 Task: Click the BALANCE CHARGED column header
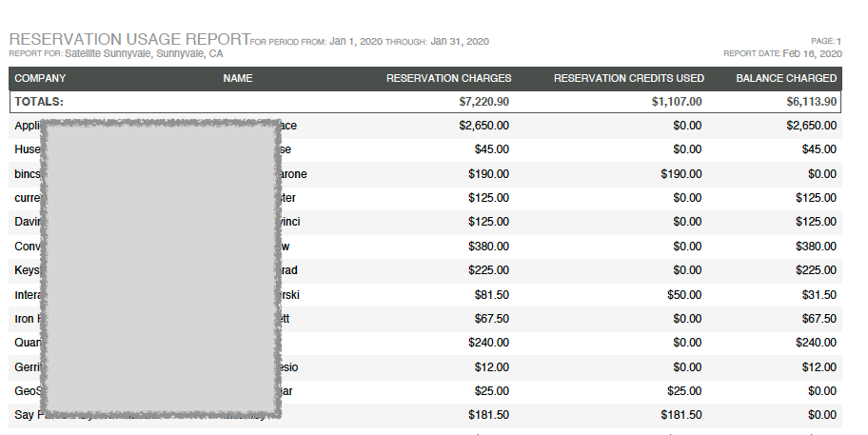pos(786,78)
